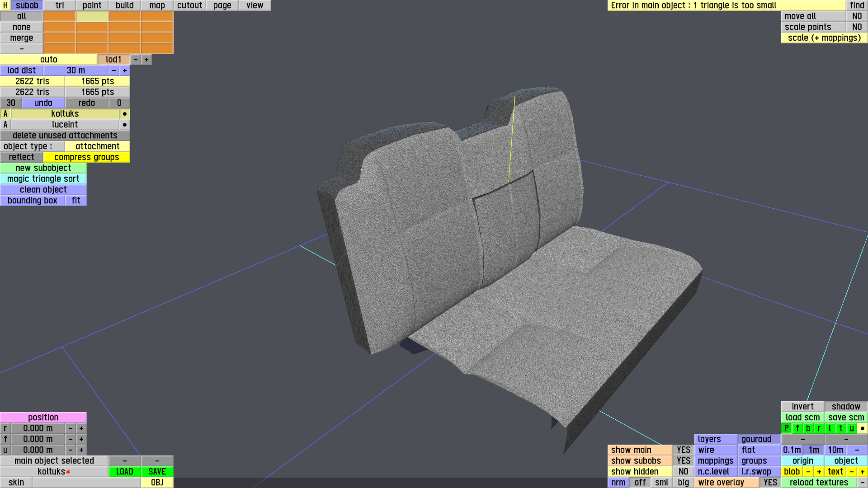Increase blob size with plus button
Screen dimensions: 868x488
click(x=819, y=472)
